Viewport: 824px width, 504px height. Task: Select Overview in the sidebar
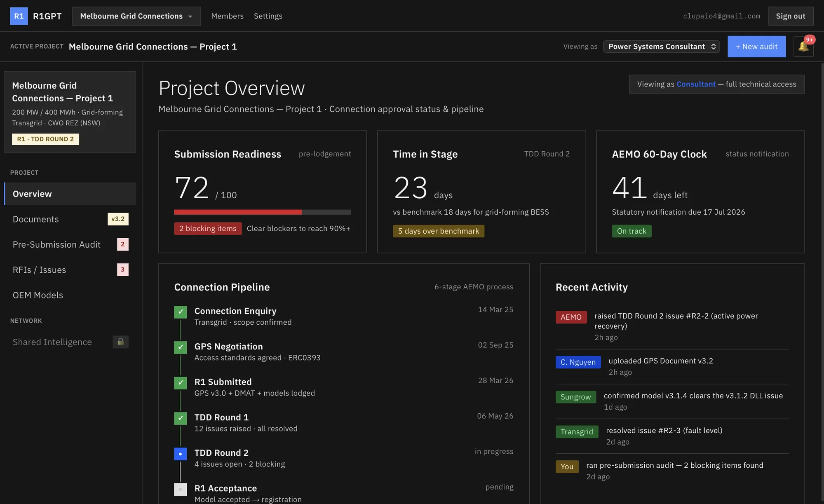click(x=70, y=194)
